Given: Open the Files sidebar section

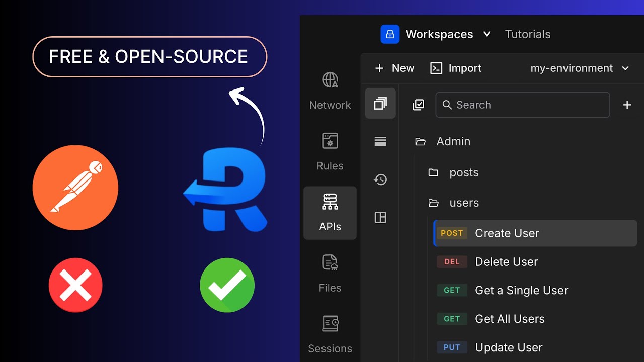Looking at the screenshot, I should coord(330,274).
